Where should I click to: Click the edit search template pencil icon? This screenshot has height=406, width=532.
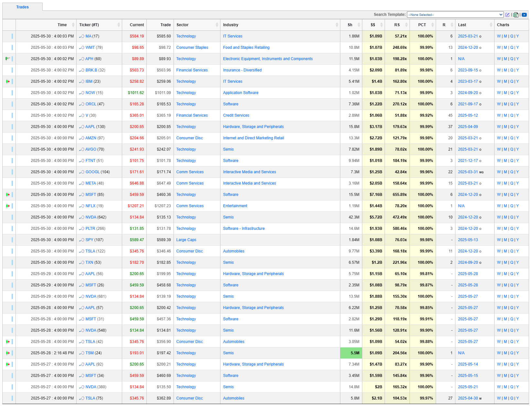507,15
